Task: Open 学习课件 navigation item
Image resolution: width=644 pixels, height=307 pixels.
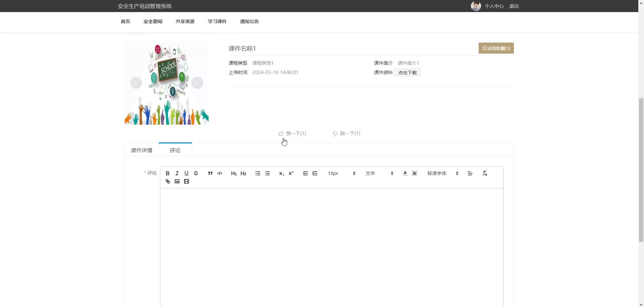Action: coord(217,21)
